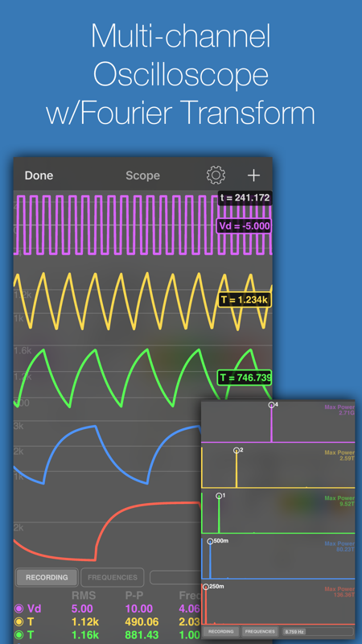This screenshot has width=362, height=644.
Task: Tap the green T = 746.739 label
Action: pos(245,378)
